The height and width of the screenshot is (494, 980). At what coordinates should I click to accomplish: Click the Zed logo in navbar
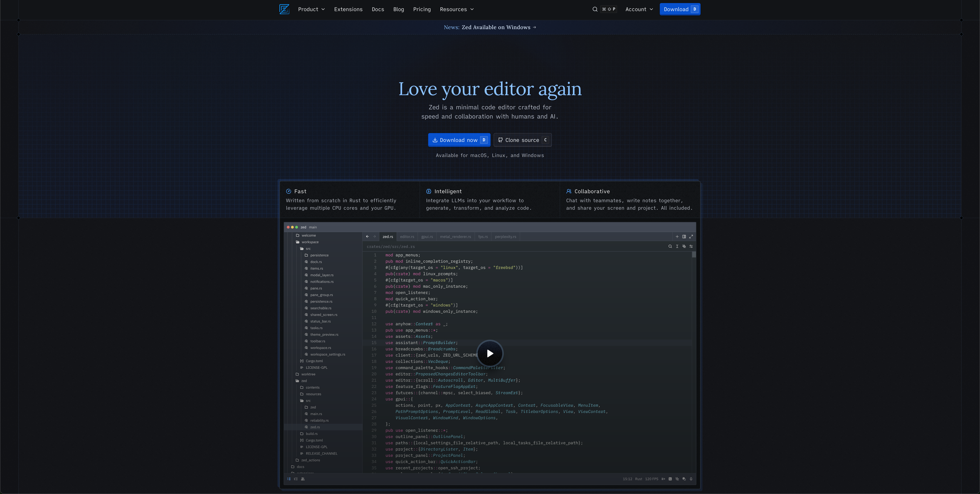tap(284, 9)
